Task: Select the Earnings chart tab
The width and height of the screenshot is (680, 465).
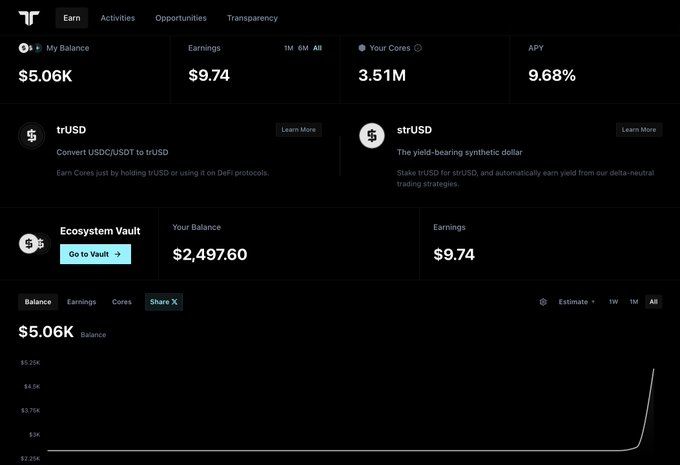Action: click(82, 302)
